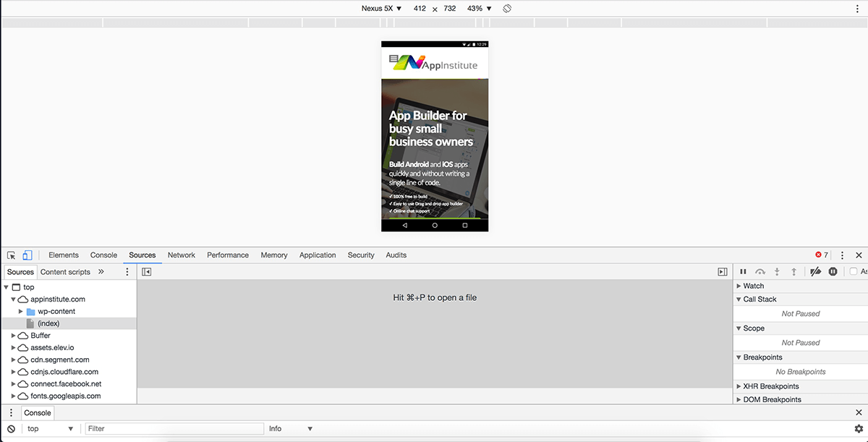Open console context dropdown showing top
The image size is (868, 442).
coord(50,429)
